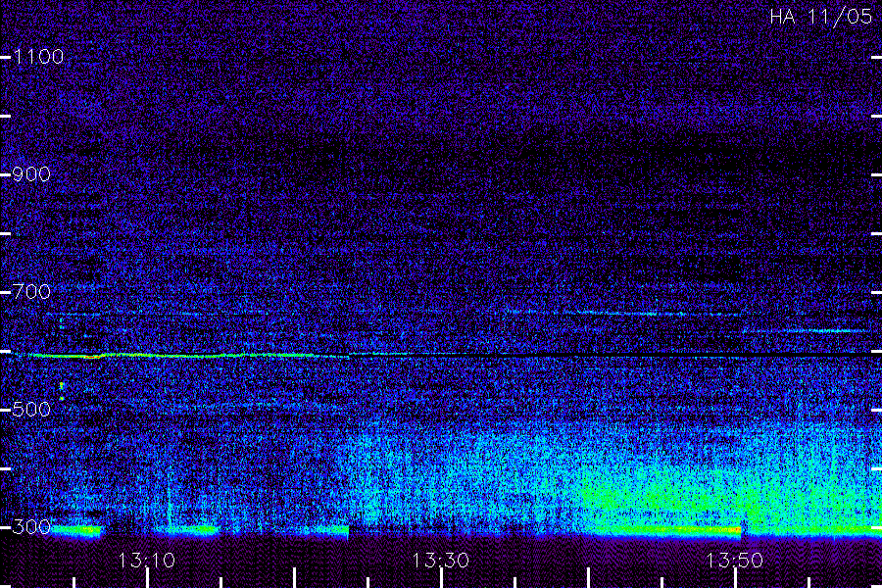Click the tall tick mark under 13:30
Image resolution: width=882 pixels, height=588 pixels.
(442, 578)
